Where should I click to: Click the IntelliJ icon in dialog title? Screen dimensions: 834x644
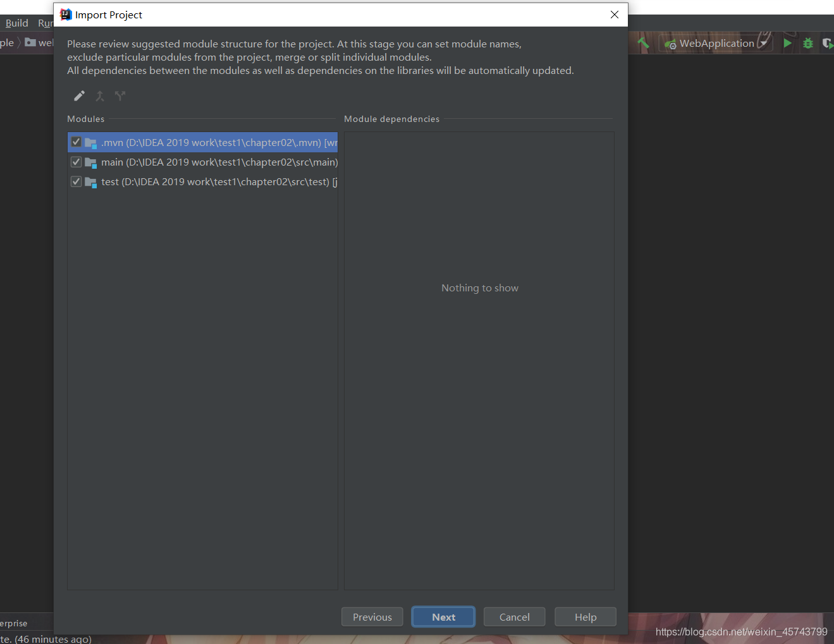click(x=66, y=15)
